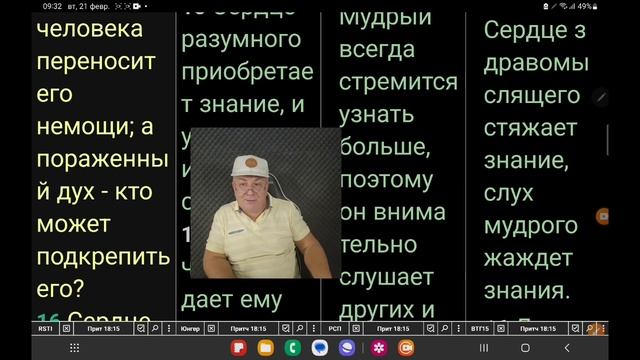
Task: Tap the clock showing 09:32
Action: pyautogui.click(x=52, y=6)
